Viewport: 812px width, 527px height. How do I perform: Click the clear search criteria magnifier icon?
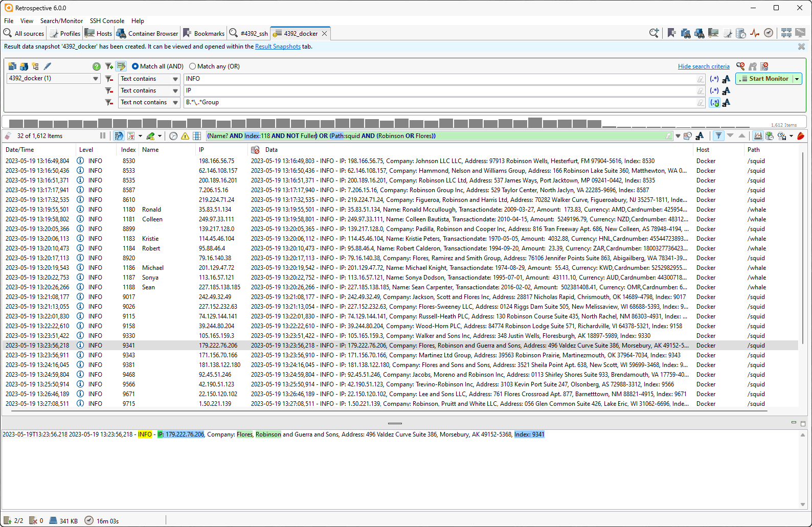point(740,66)
